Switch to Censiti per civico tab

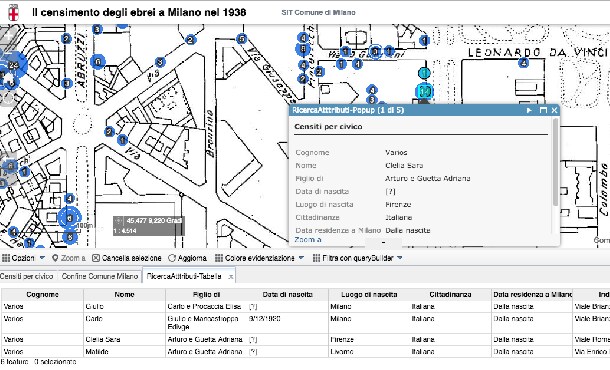(26, 276)
